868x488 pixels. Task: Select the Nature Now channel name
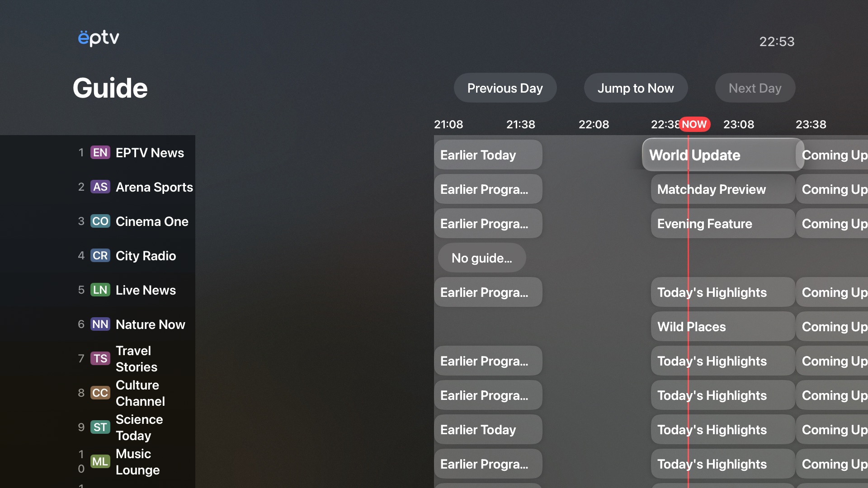(x=151, y=324)
